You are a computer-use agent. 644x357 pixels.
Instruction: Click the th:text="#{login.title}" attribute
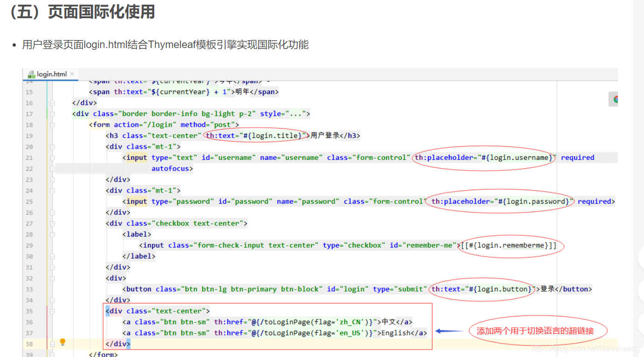tap(256, 136)
